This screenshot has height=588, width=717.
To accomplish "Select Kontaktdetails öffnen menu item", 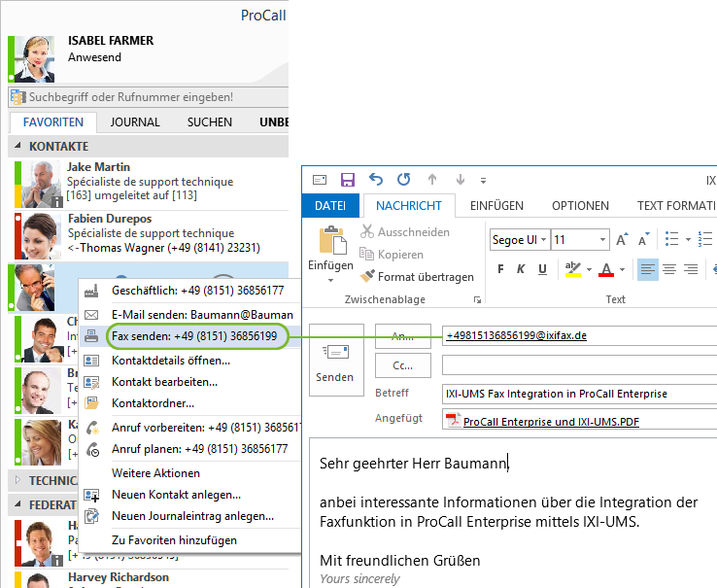I will click(x=189, y=361).
